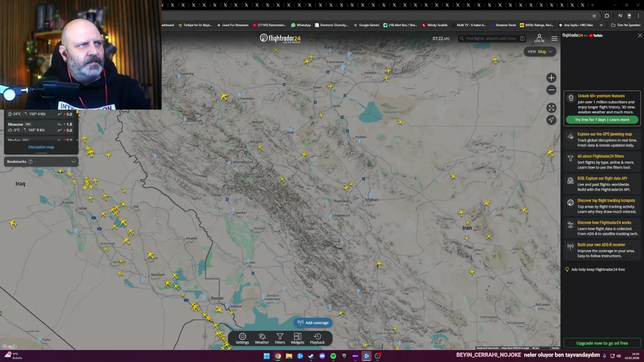Click Try free for 7 days button

(602, 120)
